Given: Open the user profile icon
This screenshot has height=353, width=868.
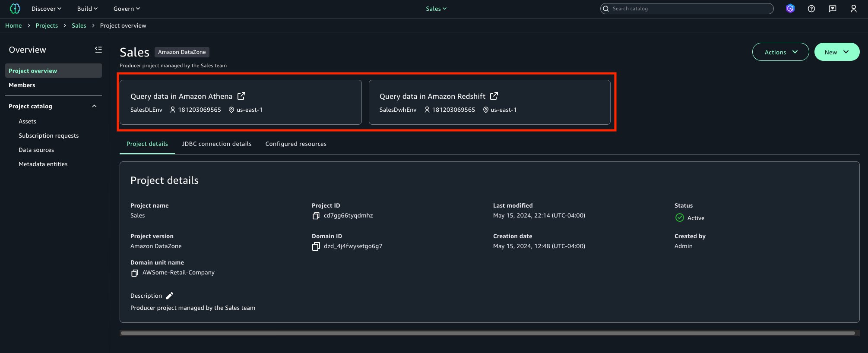Looking at the screenshot, I should (x=854, y=9).
